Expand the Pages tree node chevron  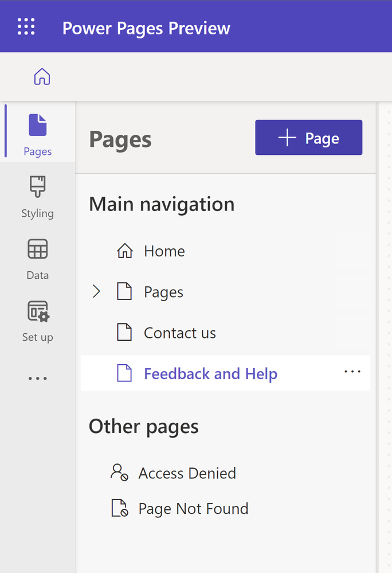(96, 291)
